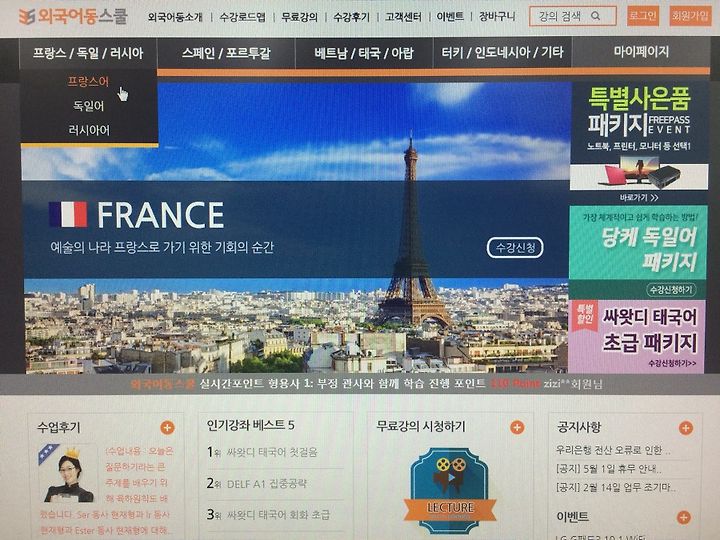Expand 스페인 / 포르투갈 category

[226, 53]
